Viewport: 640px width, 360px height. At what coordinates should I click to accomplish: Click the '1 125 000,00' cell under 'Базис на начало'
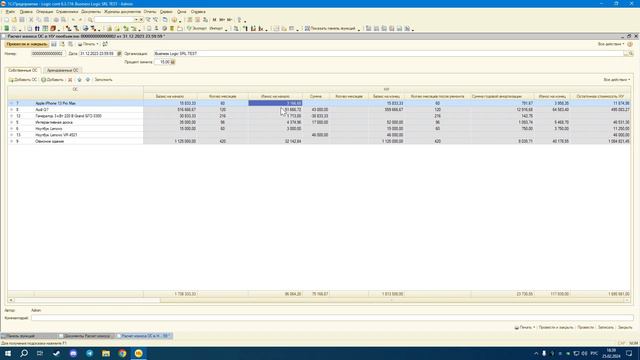click(170, 141)
